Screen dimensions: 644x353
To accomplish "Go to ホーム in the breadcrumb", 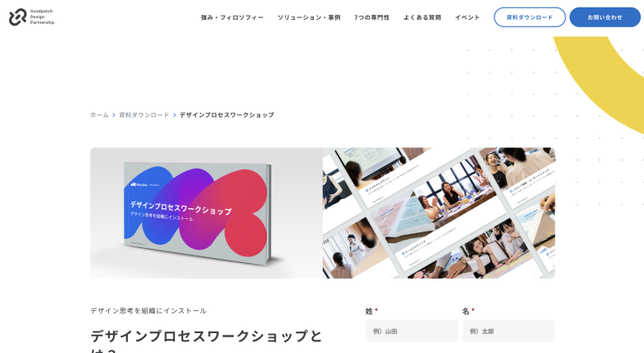I will 99,115.
